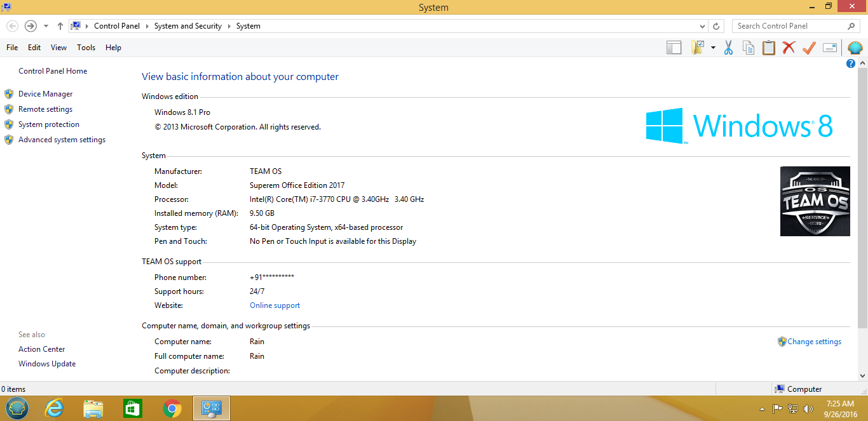Open System protection link
The image size is (868, 421).
(49, 124)
